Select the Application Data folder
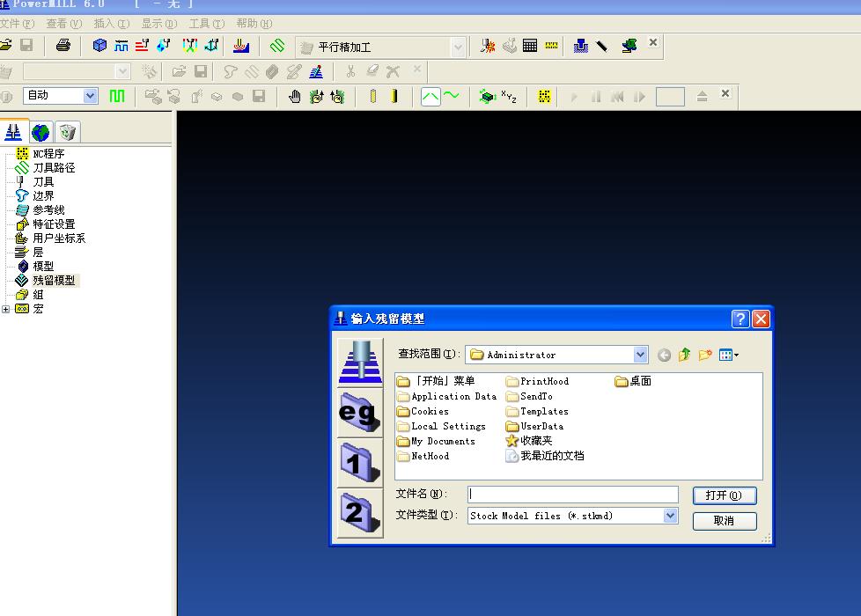 coord(447,396)
